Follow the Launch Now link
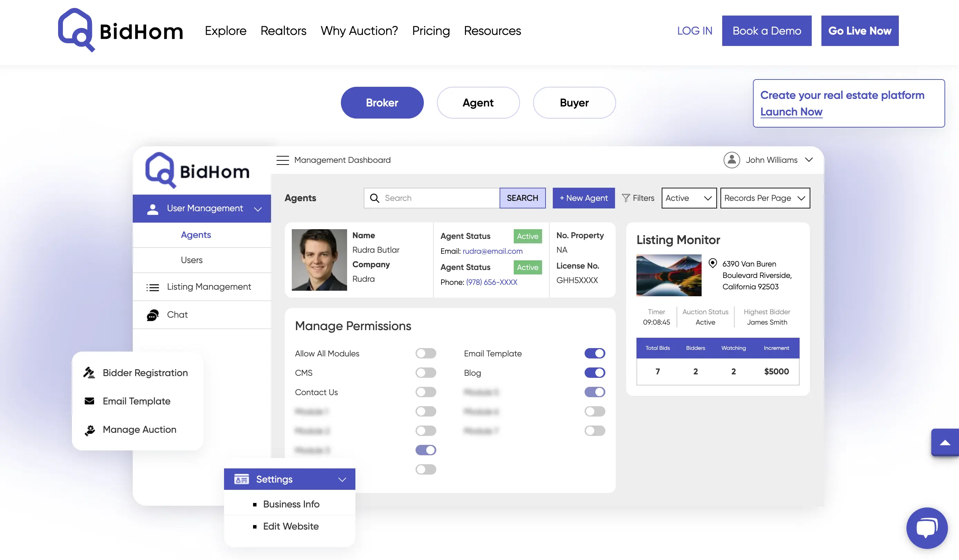This screenshot has width=959, height=560. 791,111
